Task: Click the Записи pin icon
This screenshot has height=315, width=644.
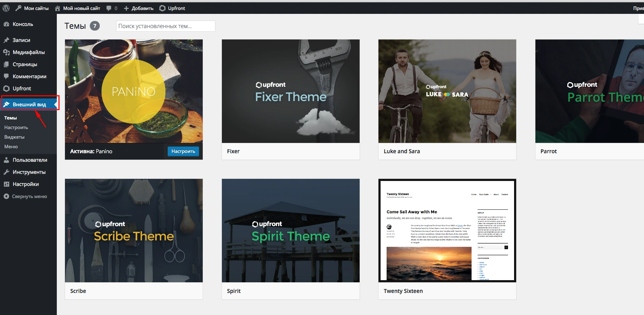Action: pos(6,40)
